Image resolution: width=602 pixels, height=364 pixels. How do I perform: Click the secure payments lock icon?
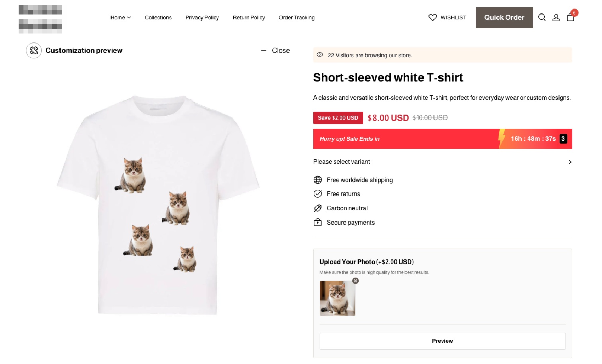point(318,222)
